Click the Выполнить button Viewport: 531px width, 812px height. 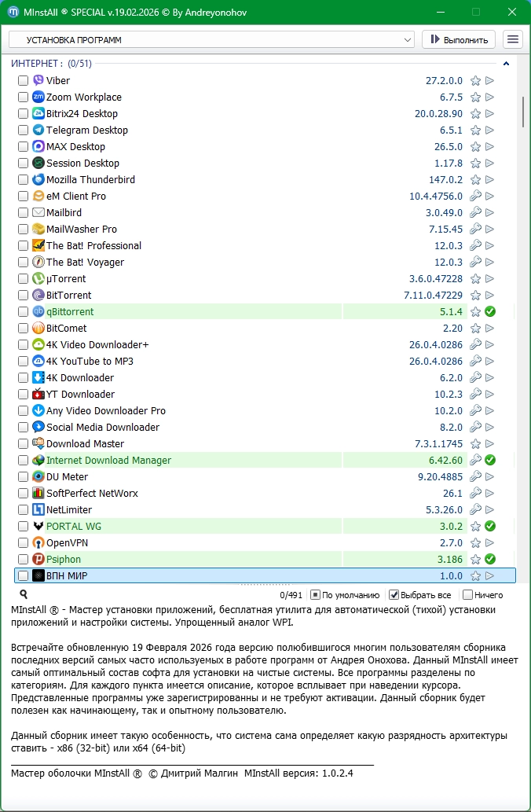pyautogui.click(x=459, y=40)
